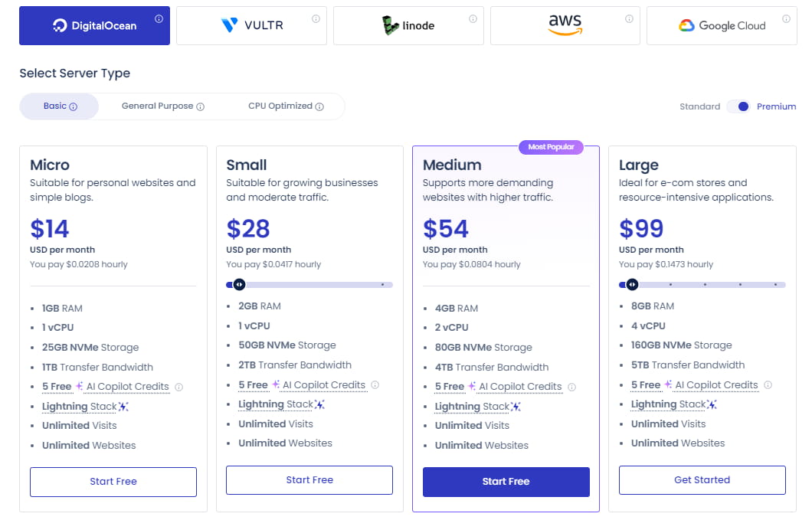Viewport: 812px width, 520px height.
Task: Click info icon on AWS card
Action: (629, 19)
